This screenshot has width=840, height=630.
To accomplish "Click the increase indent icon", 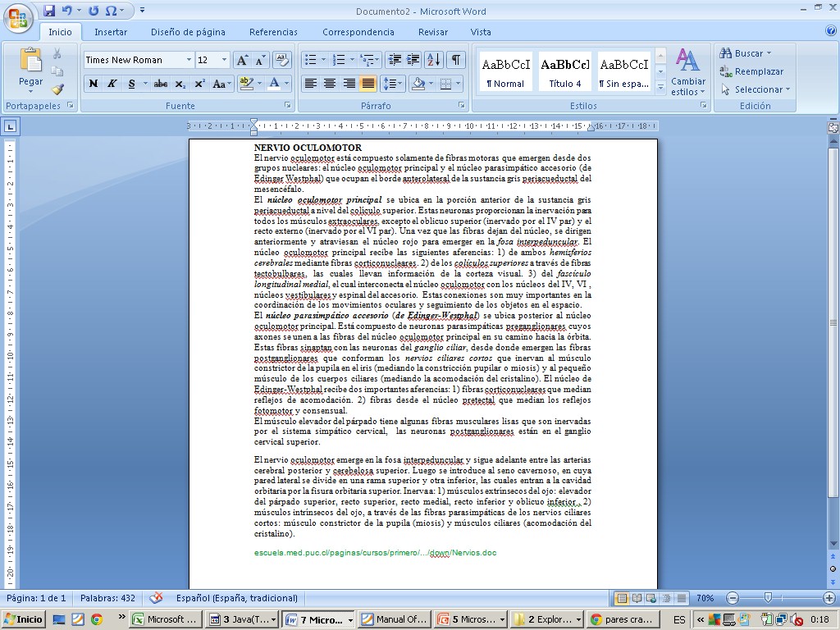I will click(x=414, y=60).
